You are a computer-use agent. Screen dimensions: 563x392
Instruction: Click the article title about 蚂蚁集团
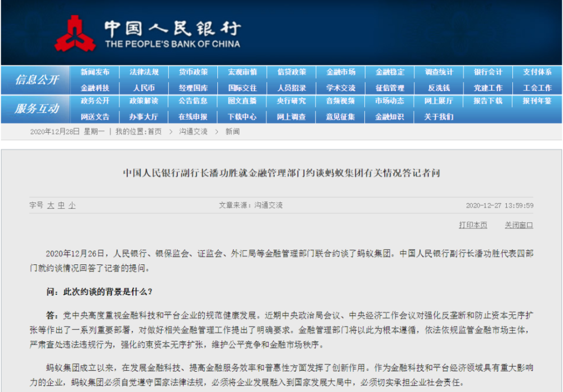[x=281, y=173]
